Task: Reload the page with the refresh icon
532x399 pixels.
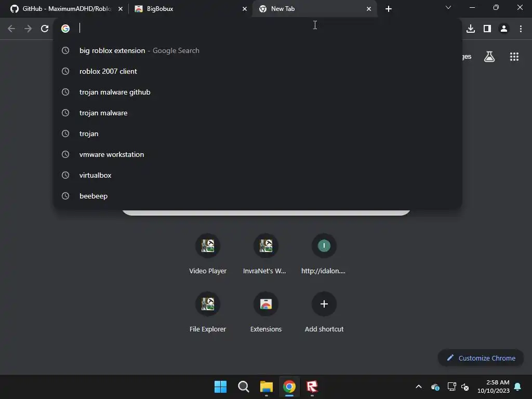Action: (x=45, y=29)
